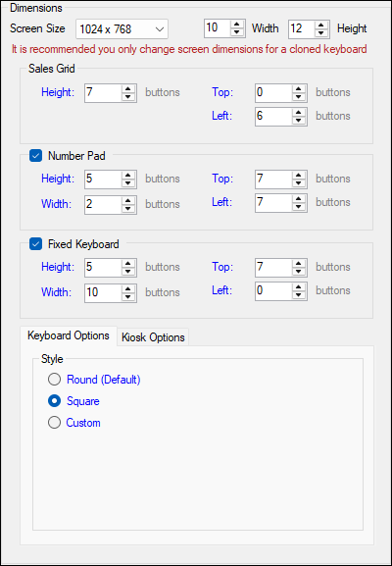Increase Number Pad Top value
Image resolution: width=392 pixels, height=566 pixels.
point(298,175)
